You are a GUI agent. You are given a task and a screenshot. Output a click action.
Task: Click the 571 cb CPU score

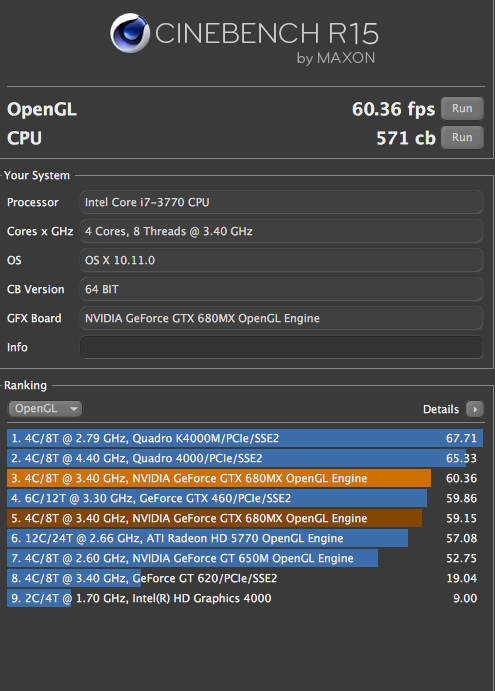pyautogui.click(x=406, y=138)
